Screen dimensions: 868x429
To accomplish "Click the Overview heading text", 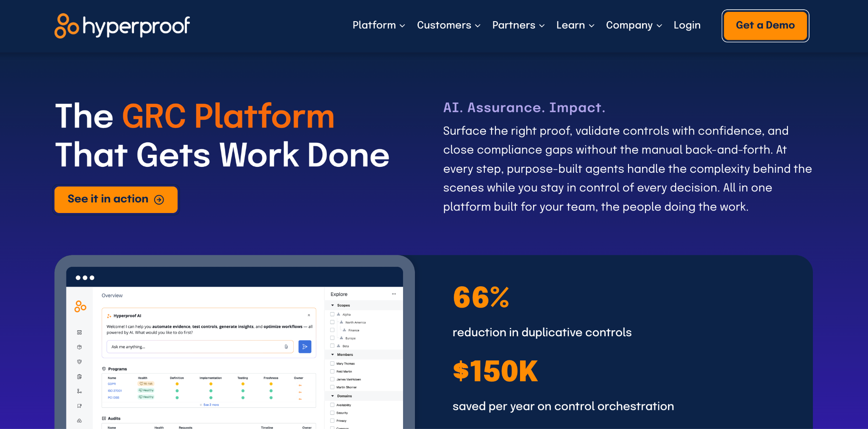I will (x=112, y=296).
